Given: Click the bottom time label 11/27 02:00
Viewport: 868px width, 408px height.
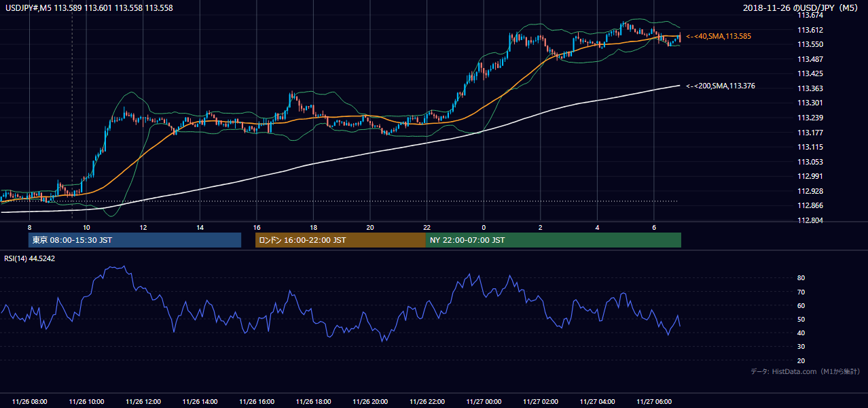Looking at the screenshot, I should pyautogui.click(x=540, y=402).
